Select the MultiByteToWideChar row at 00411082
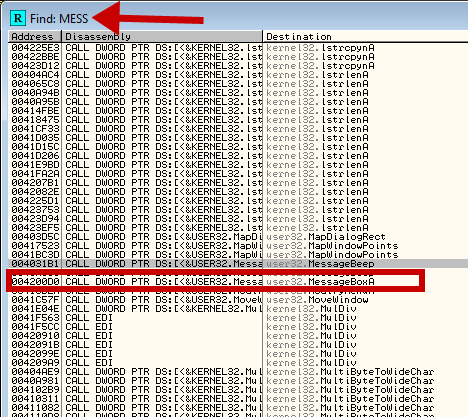Screen dimensions: 468x417 click(x=238, y=408)
